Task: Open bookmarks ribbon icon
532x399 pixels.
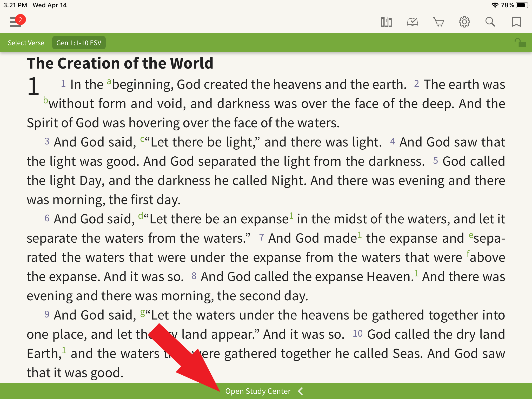Action: tap(516, 22)
